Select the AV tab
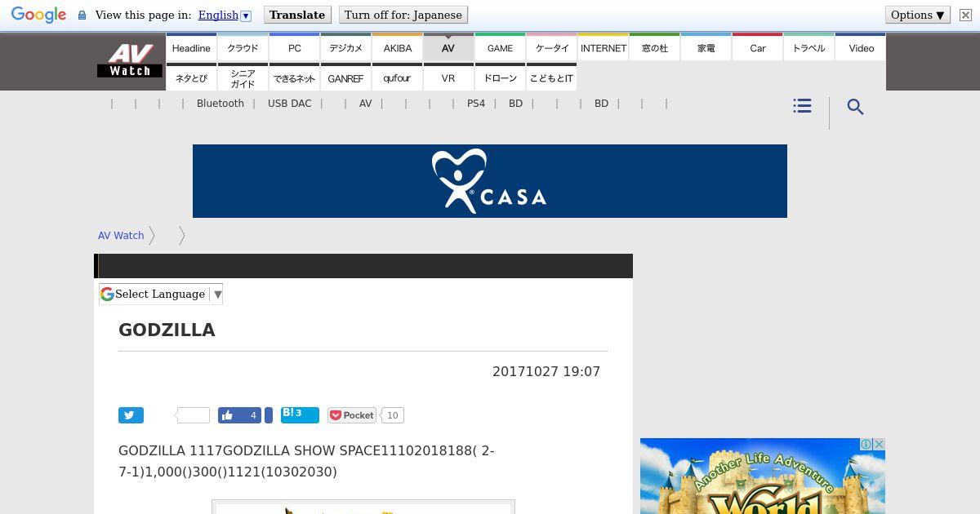The image size is (980, 514). [448, 47]
